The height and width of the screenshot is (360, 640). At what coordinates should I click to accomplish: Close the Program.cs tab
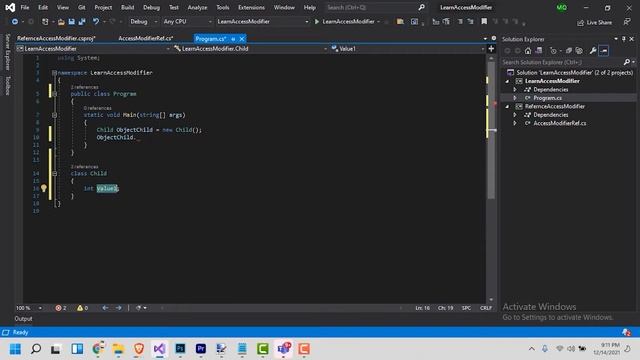coord(242,39)
